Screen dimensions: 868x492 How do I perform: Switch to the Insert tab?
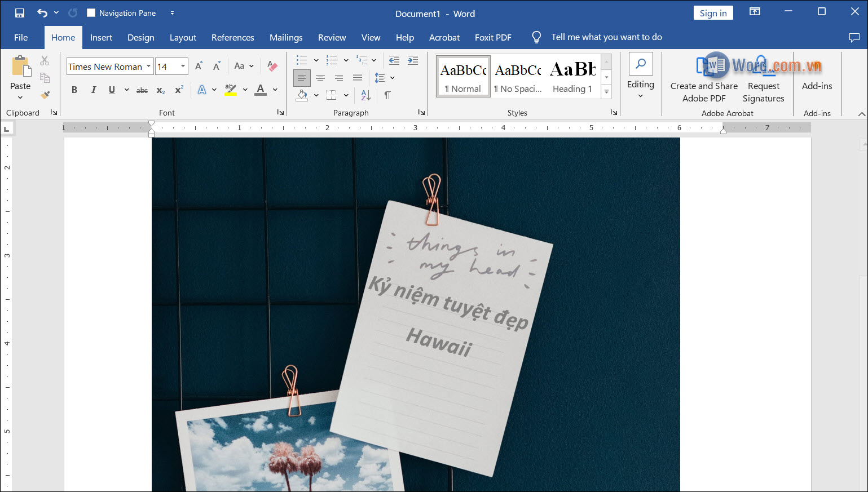[x=101, y=37]
